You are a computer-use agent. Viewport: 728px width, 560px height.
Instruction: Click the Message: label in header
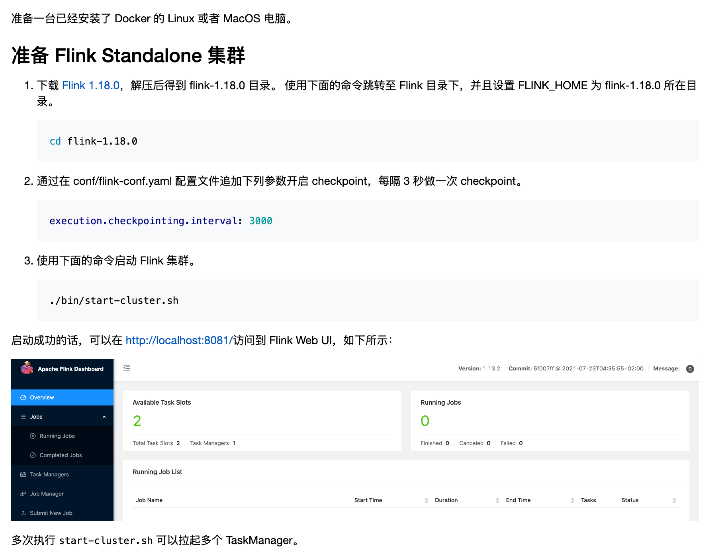tap(666, 369)
